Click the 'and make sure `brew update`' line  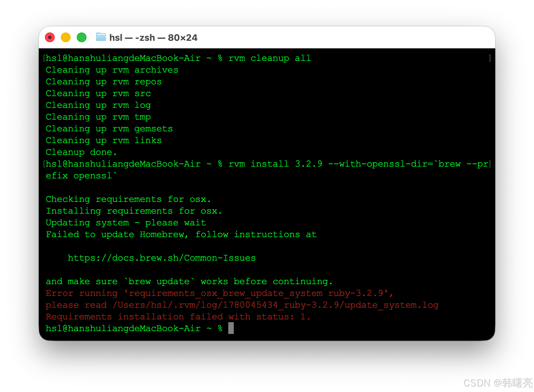point(189,281)
